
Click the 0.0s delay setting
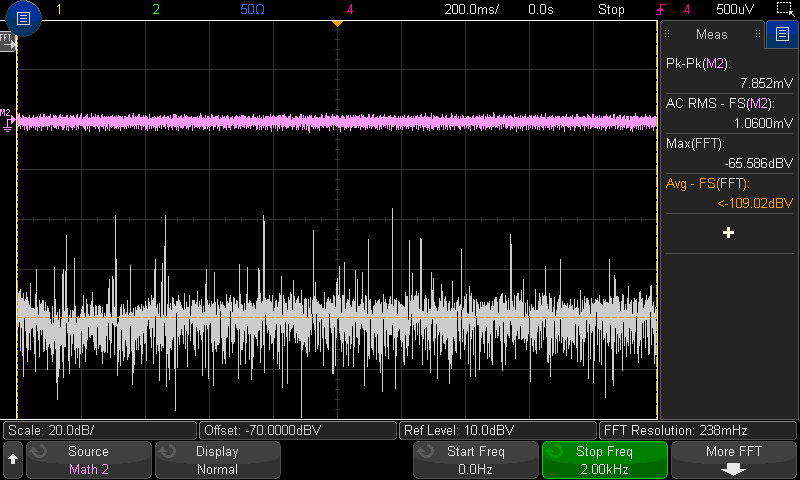[x=541, y=9]
